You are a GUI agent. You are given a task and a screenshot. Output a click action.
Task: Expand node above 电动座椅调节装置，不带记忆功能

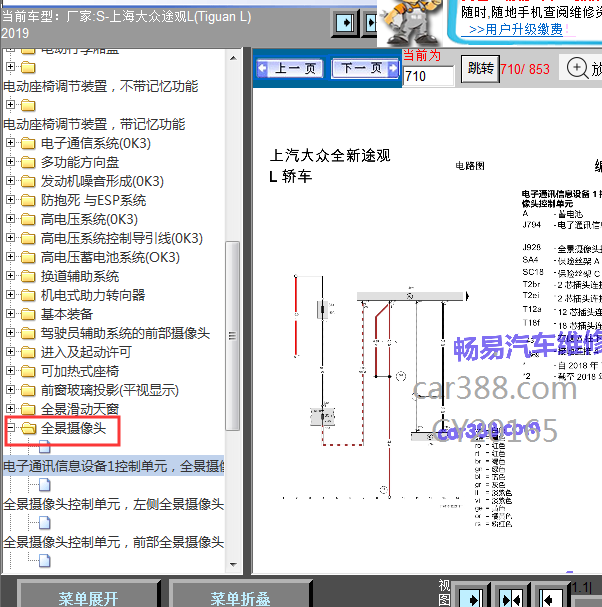tap(10, 67)
